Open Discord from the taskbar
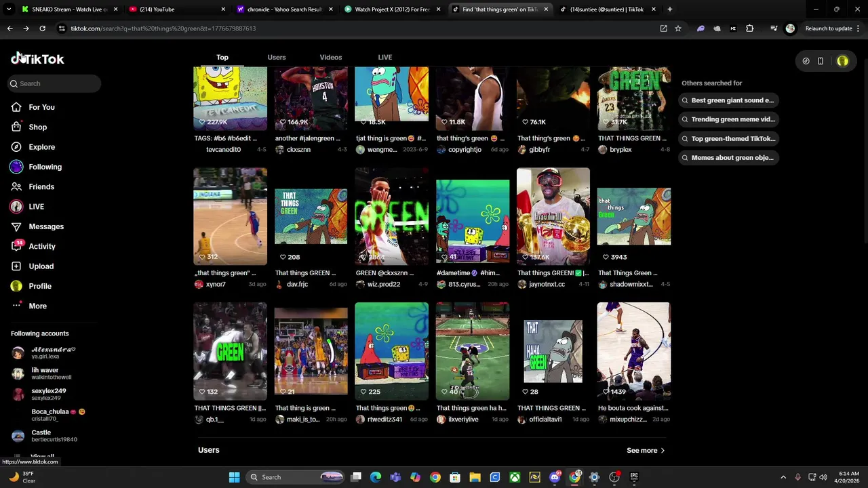 pyautogui.click(x=555, y=477)
